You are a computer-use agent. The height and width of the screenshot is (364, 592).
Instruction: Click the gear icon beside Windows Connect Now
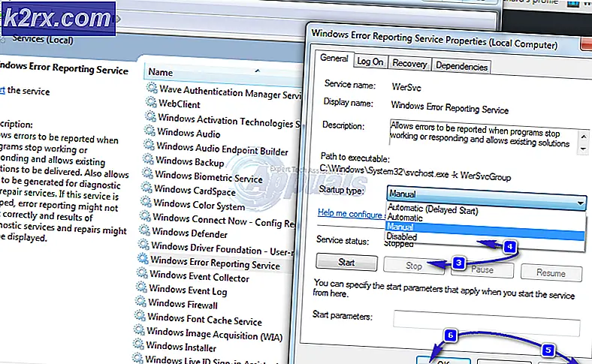tap(145, 215)
